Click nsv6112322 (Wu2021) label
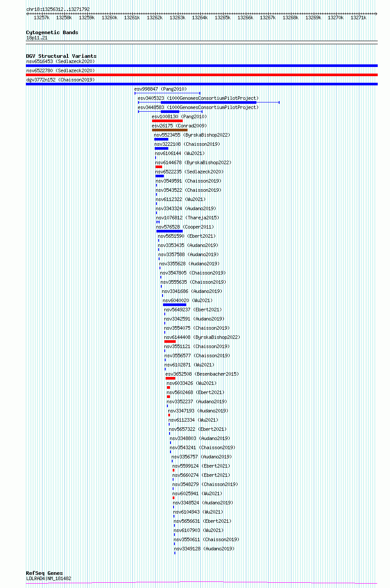This screenshot has height=588, width=390. 181,199
